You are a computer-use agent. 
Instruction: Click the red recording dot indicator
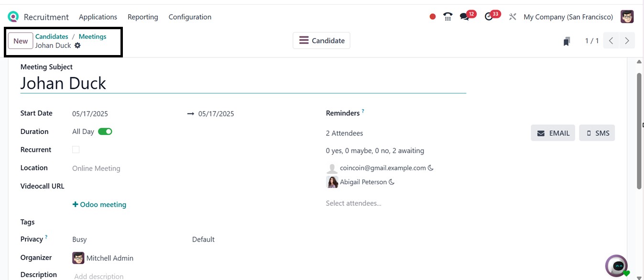click(433, 17)
